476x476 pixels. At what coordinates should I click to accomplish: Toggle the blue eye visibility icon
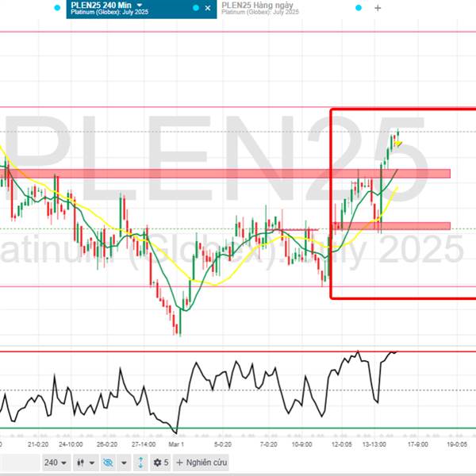(108, 463)
